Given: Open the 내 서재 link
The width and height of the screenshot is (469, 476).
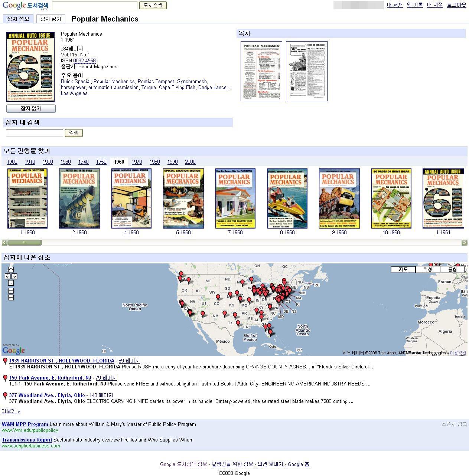Looking at the screenshot, I should click(395, 5).
